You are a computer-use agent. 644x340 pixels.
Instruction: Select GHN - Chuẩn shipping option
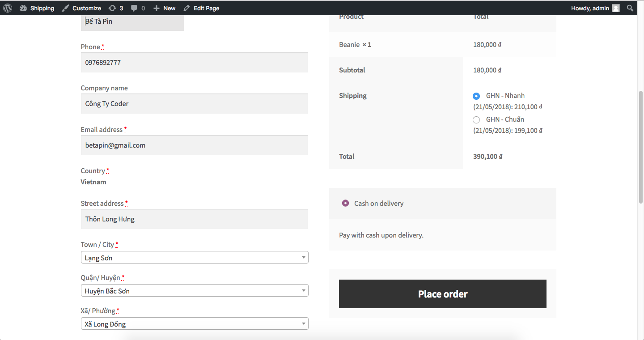point(476,119)
